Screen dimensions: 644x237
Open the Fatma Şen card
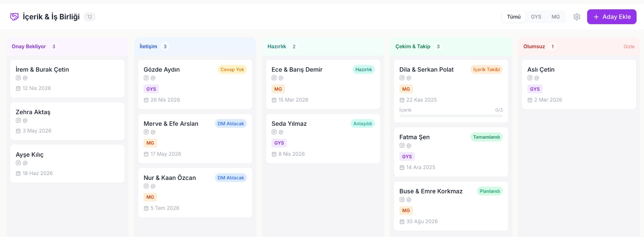(x=451, y=152)
